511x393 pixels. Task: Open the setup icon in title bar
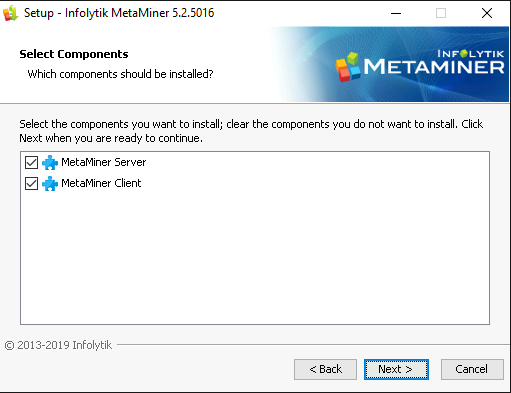[x=10, y=13]
